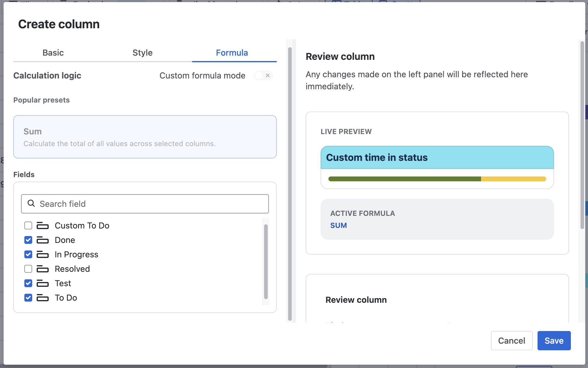588x368 pixels.
Task: Click the Fields list scrollbar
Action: coord(266,262)
